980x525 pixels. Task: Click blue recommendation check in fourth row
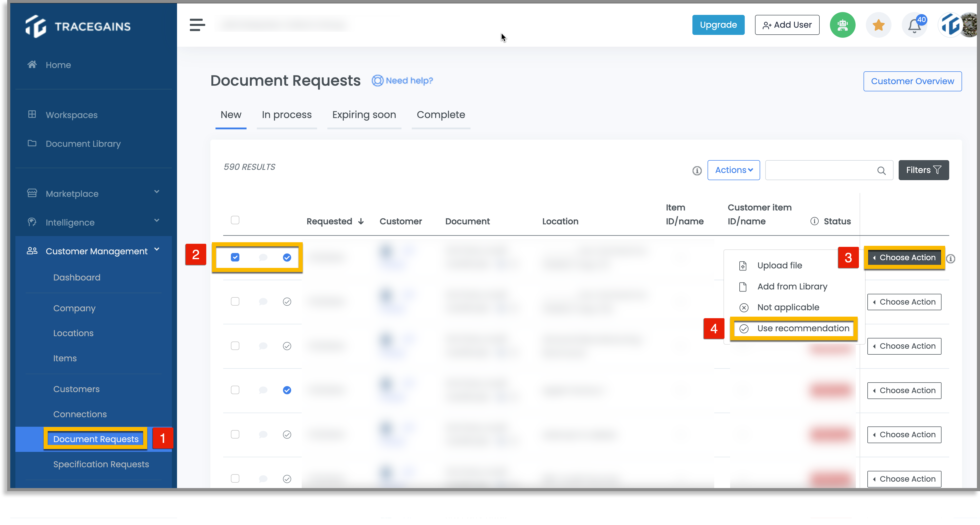tap(287, 390)
